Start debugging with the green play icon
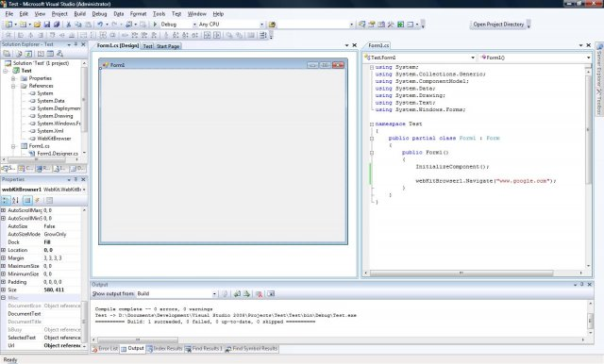Screen dimensions: 604x364 (155, 25)
